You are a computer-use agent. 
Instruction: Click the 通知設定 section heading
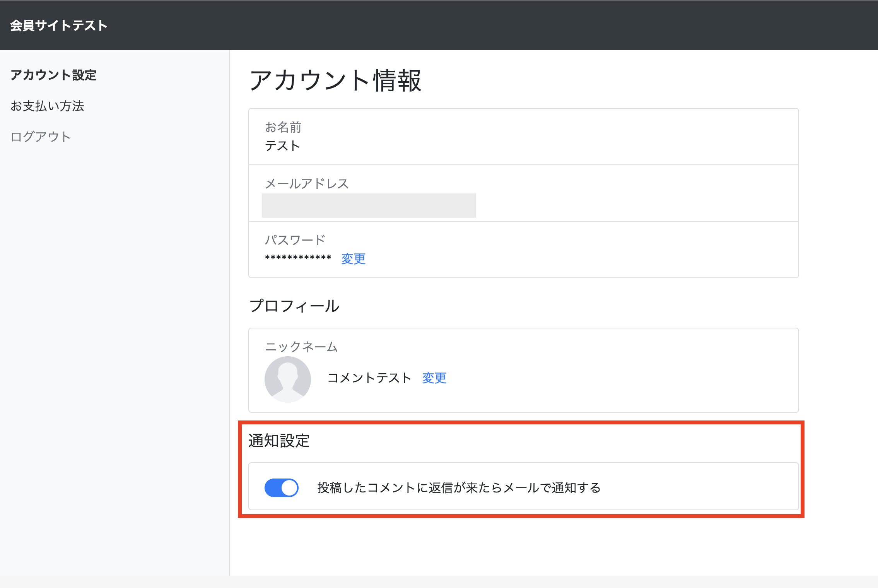point(279,441)
